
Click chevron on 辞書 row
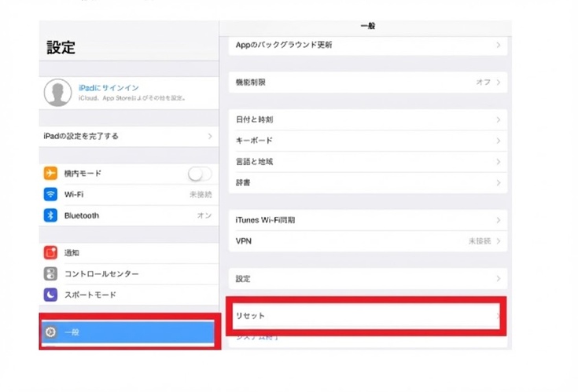[499, 182]
